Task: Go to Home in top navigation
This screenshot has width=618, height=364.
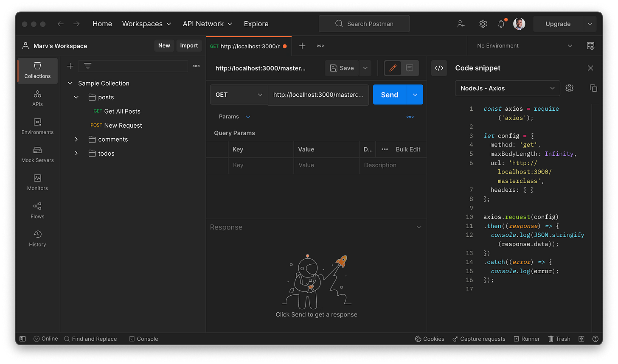Action: click(102, 24)
